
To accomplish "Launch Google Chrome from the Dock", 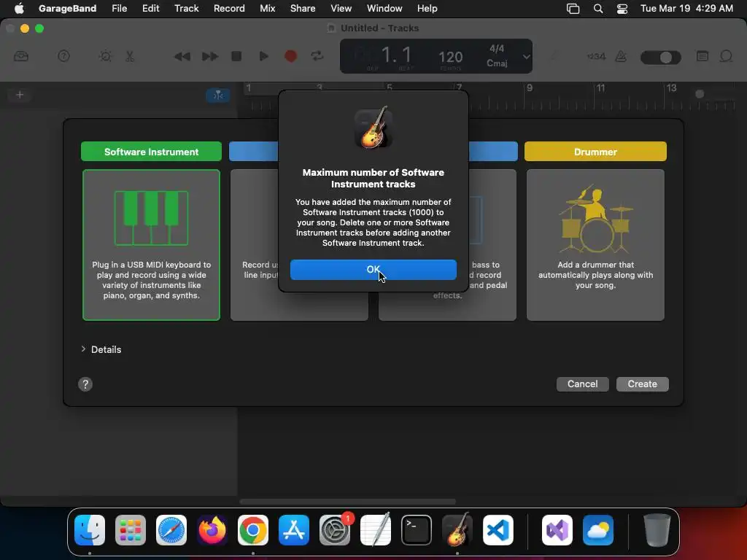I will 253,530.
